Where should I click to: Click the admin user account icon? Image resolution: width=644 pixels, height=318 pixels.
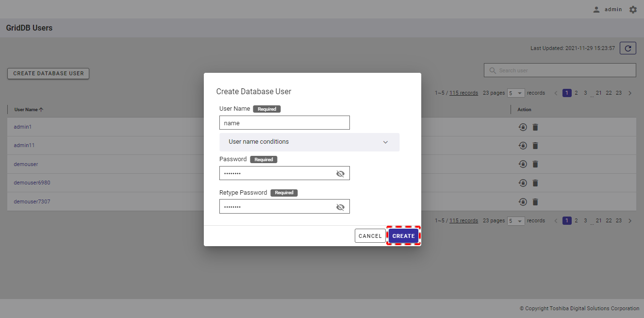596,10
